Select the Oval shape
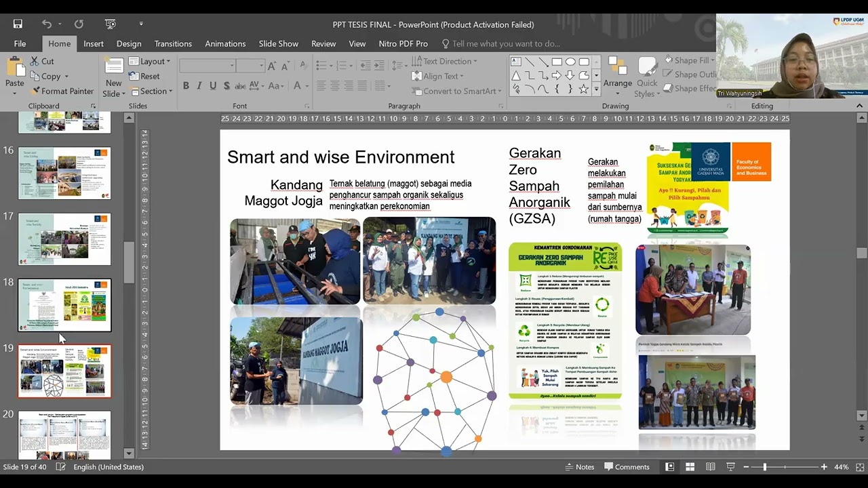 570,62
